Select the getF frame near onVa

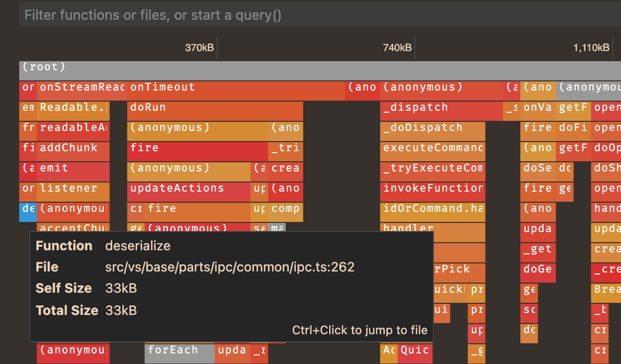tap(574, 107)
